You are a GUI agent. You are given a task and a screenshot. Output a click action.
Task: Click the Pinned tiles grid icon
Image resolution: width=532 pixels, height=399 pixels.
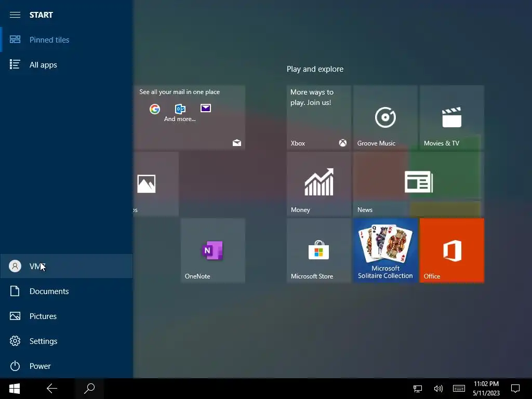(x=15, y=39)
